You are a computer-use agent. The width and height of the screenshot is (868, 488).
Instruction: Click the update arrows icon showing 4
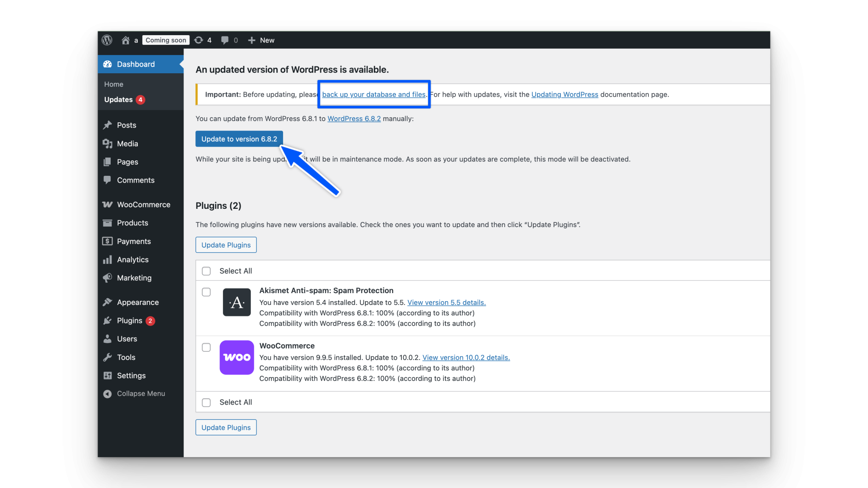(199, 40)
